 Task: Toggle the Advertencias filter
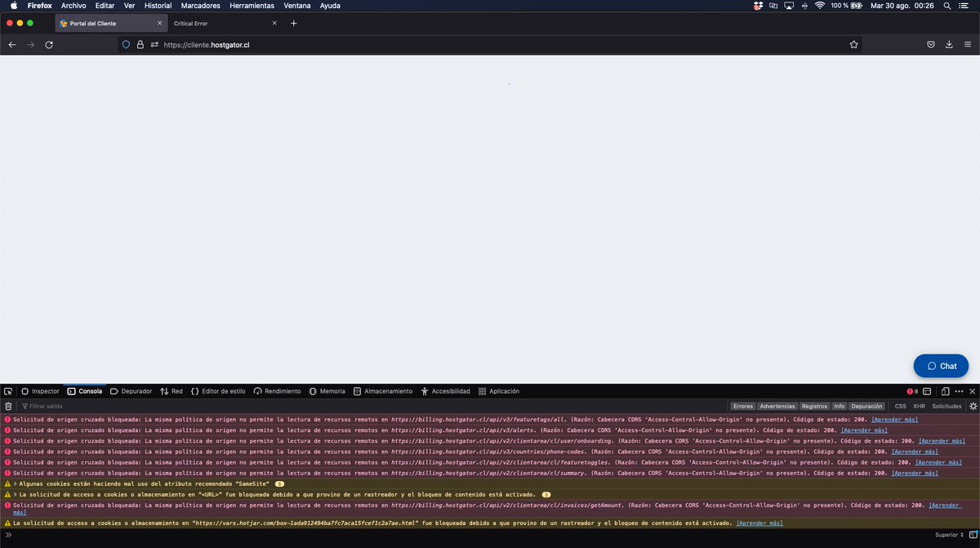click(x=777, y=406)
